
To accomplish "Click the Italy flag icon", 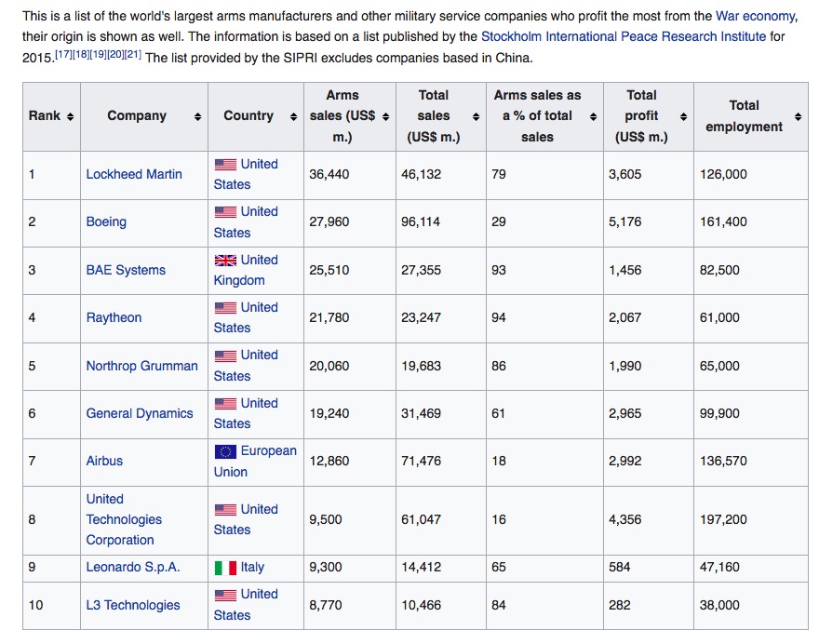I will pyautogui.click(x=225, y=568).
